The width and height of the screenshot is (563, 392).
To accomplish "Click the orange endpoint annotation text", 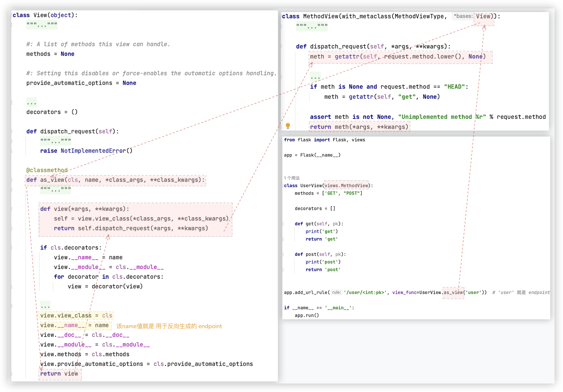I will (x=169, y=326).
